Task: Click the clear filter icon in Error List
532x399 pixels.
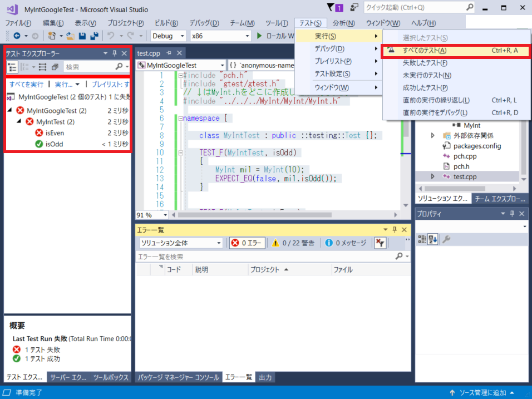Action: (x=380, y=243)
